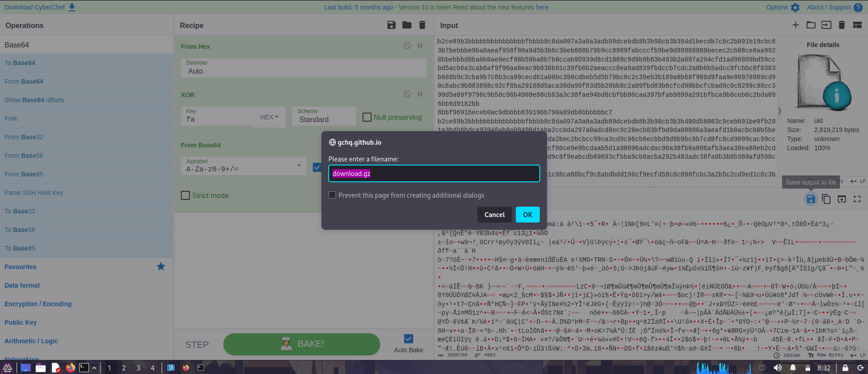This screenshot has height=374, width=868.
Task: Disable the From Hex operation
Action: pyautogui.click(x=407, y=46)
